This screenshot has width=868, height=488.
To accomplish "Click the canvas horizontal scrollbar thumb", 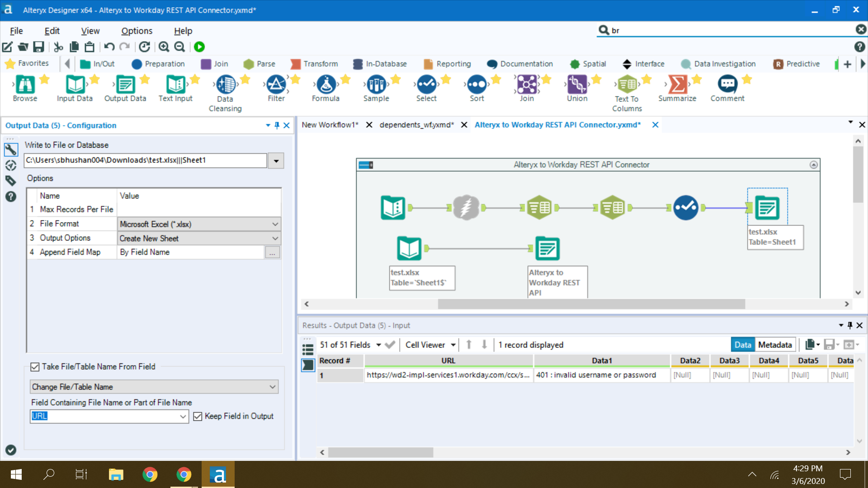I will [x=591, y=304].
